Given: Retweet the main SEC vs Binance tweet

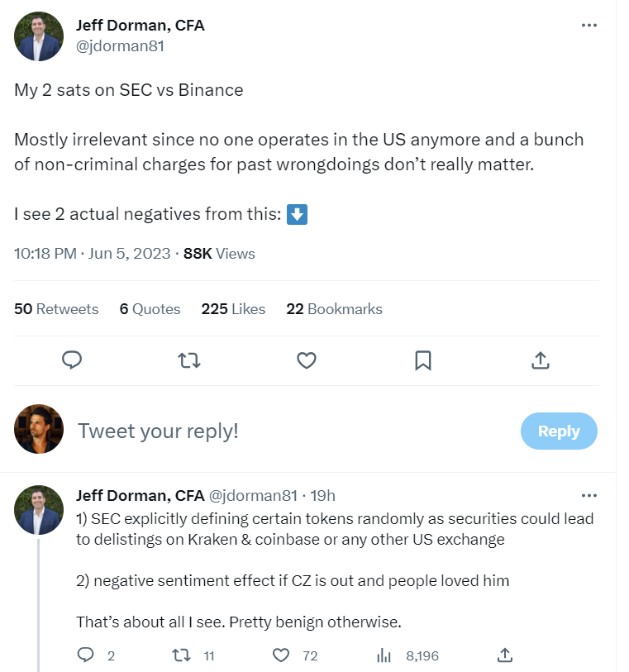Looking at the screenshot, I should pyautogui.click(x=189, y=360).
